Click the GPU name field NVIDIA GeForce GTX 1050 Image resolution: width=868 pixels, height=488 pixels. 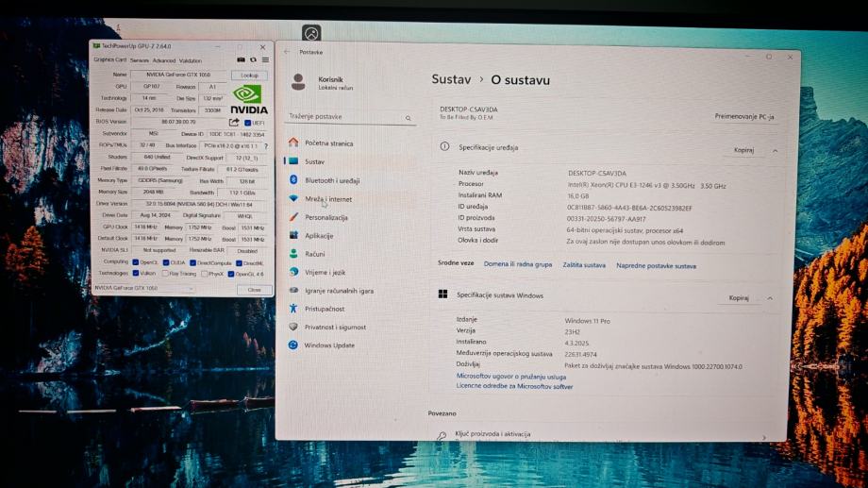pyautogui.click(x=179, y=75)
